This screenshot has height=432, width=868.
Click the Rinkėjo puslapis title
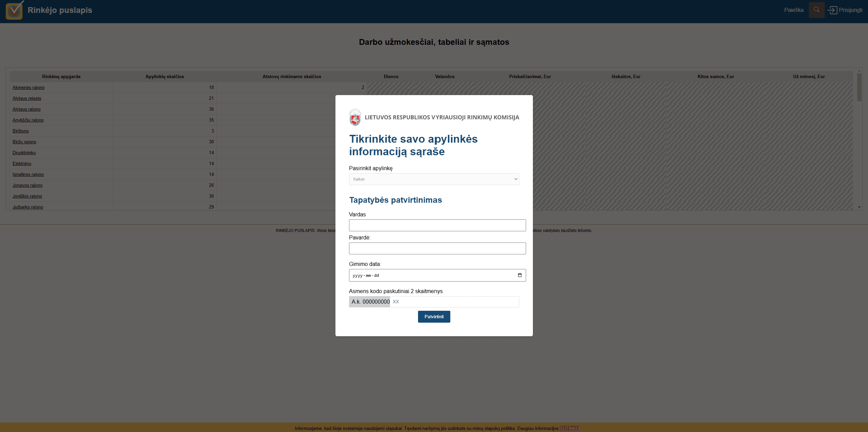60,10
